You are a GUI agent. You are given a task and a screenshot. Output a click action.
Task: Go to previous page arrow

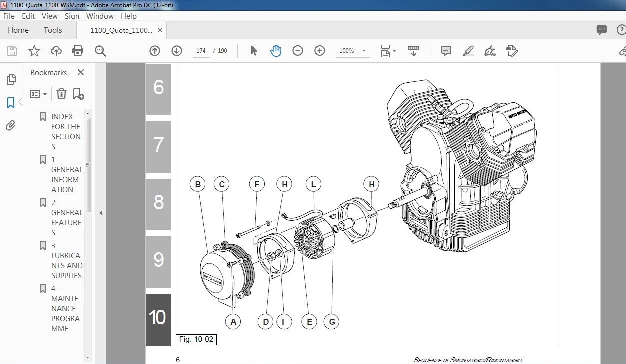(x=155, y=51)
